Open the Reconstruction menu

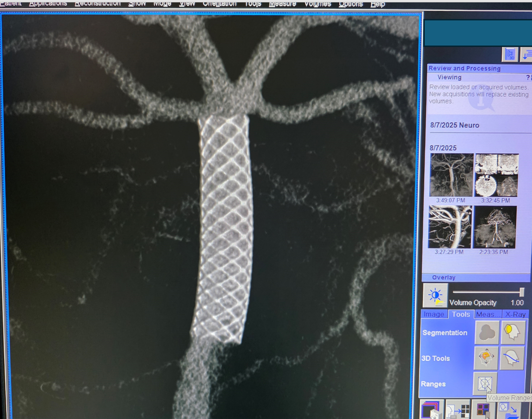pos(97,4)
